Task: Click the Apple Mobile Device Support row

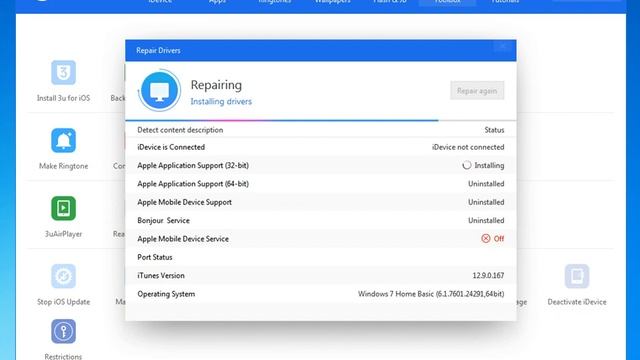Action: pyautogui.click(x=321, y=202)
